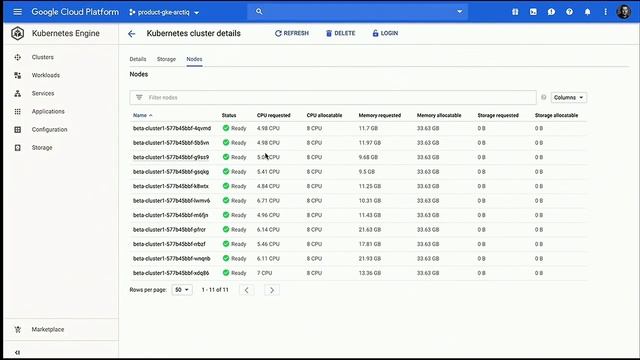The image size is (640, 360).
Task: Go to the previous page of nodes
Action: pos(247,290)
